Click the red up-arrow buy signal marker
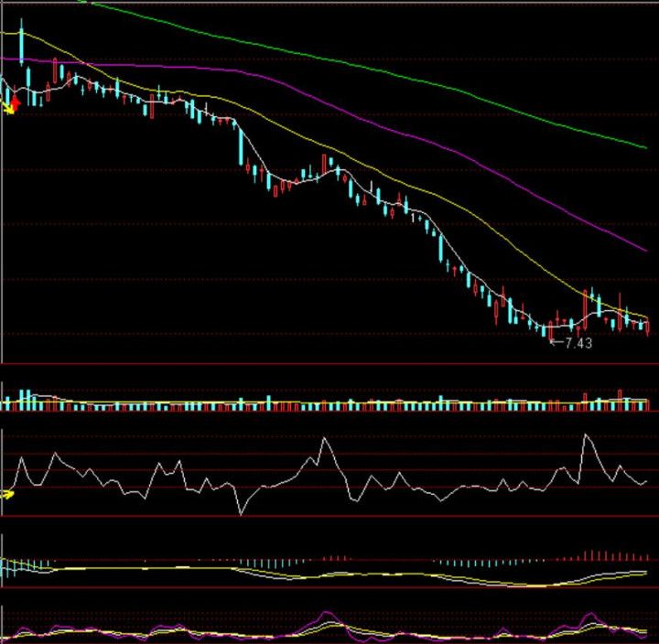The height and width of the screenshot is (644, 659). pos(15,102)
